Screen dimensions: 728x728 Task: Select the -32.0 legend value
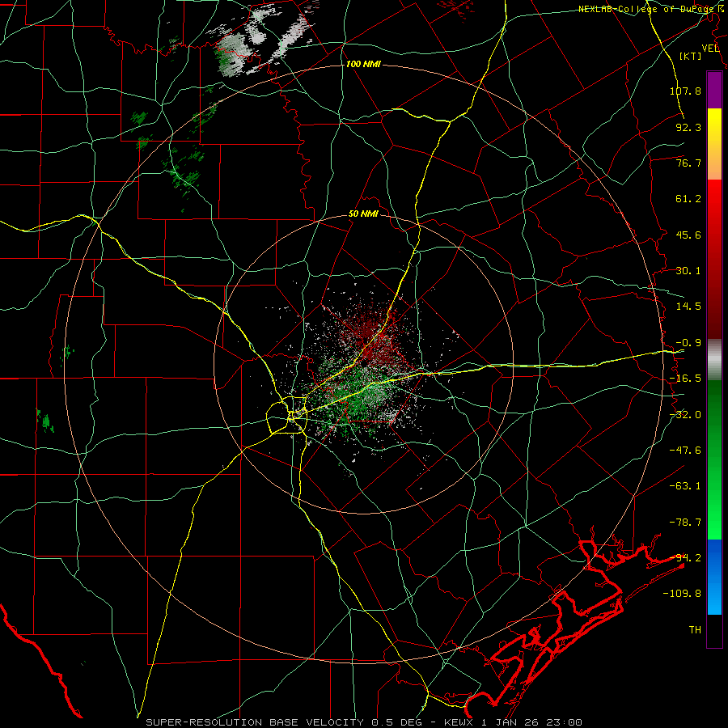pyautogui.click(x=685, y=415)
